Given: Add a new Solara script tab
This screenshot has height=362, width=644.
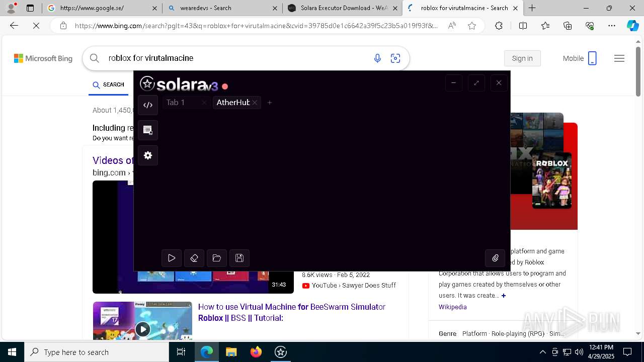Looking at the screenshot, I should click(270, 103).
